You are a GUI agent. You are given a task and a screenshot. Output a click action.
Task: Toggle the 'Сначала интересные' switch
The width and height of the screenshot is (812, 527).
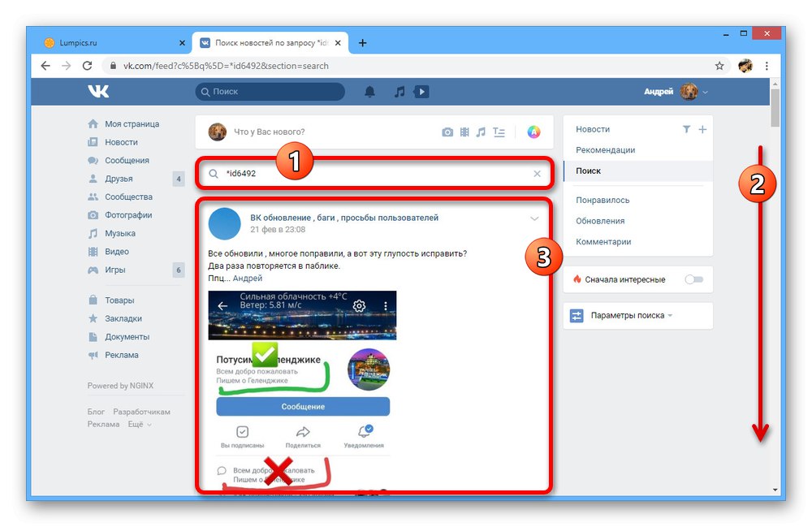tap(694, 279)
